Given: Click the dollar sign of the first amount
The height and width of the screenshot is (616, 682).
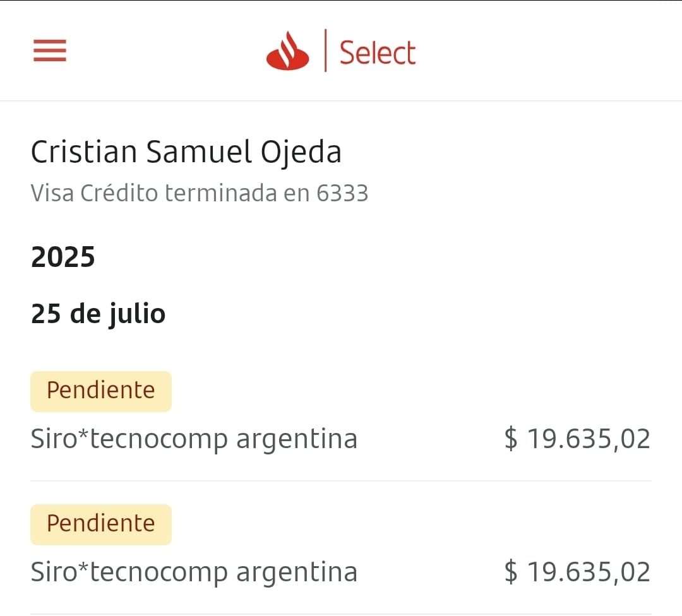Looking at the screenshot, I should tap(510, 439).
